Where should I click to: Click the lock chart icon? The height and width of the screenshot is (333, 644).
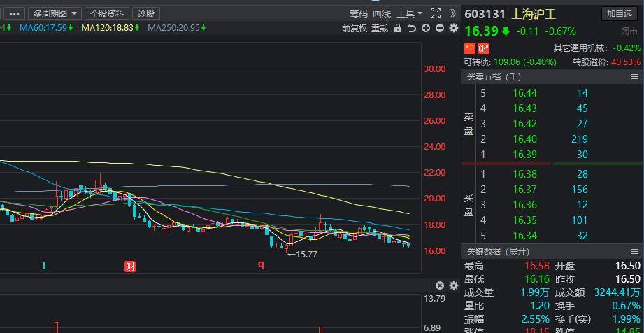pyautogui.click(x=398, y=29)
